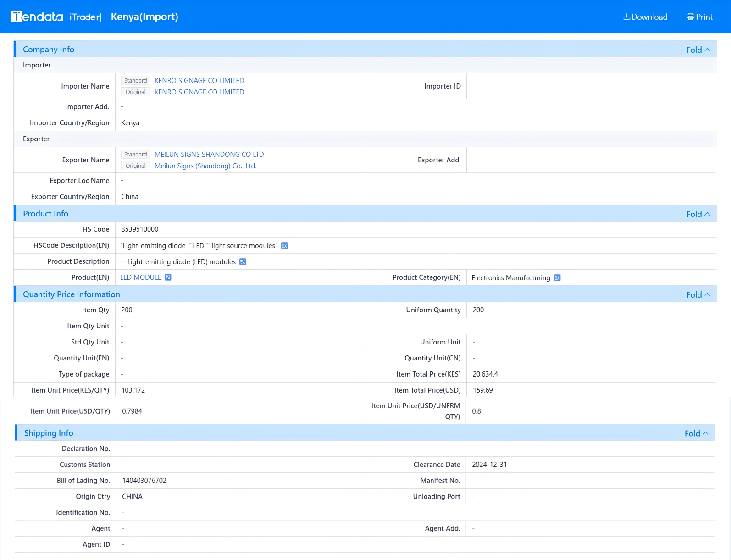Fold the Product Info section
Screen dimensions: 731x560
pos(698,214)
